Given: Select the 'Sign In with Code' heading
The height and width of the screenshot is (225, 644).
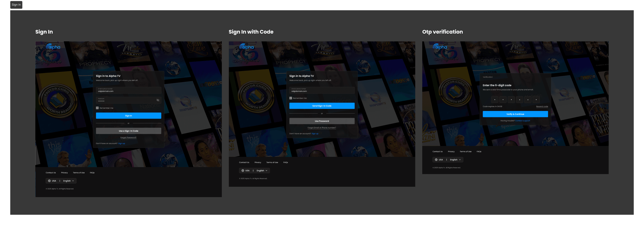Looking at the screenshot, I should [251, 32].
